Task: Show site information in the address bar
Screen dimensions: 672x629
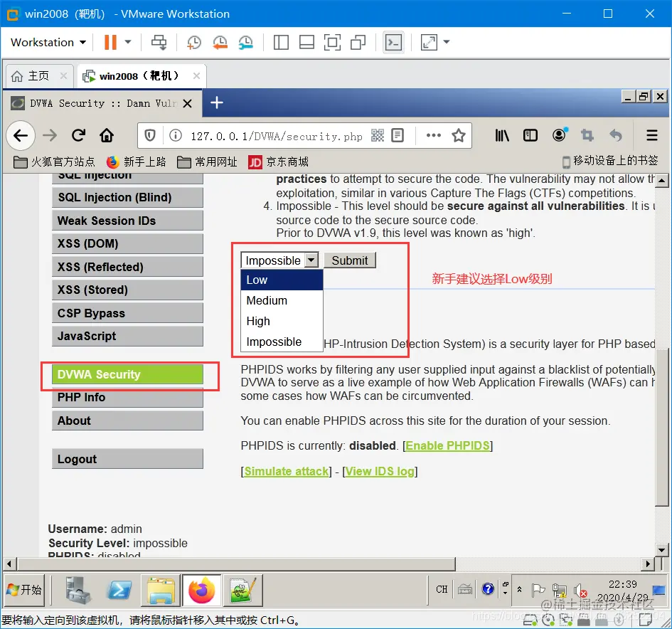Action: click(175, 136)
